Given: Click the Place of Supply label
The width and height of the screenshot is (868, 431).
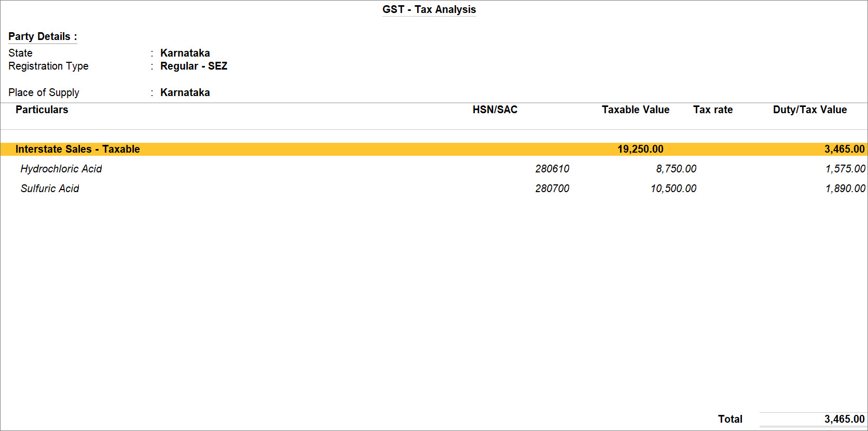Looking at the screenshot, I should point(44,92).
